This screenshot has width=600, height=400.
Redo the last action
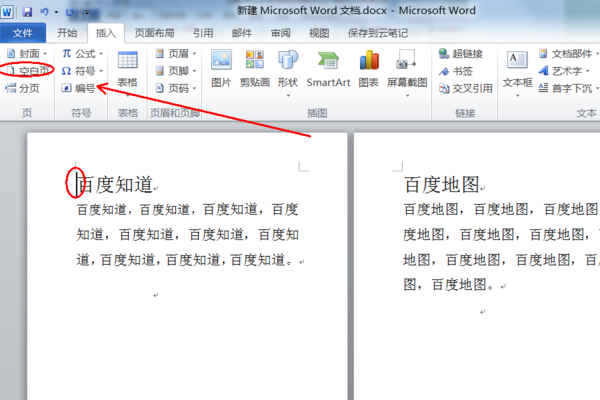[x=70, y=12]
